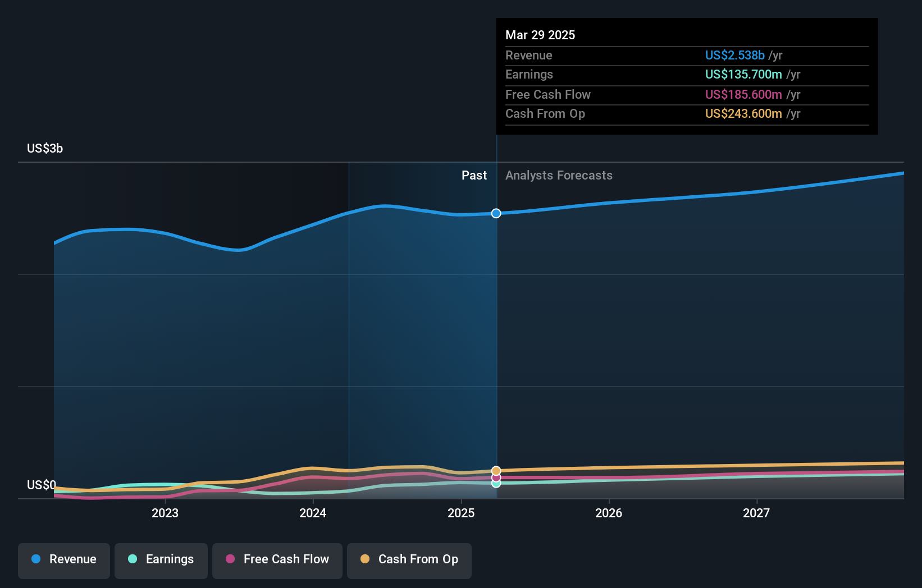The width and height of the screenshot is (922, 588).
Task: Click the 2026 x-axis label
Action: click(609, 513)
